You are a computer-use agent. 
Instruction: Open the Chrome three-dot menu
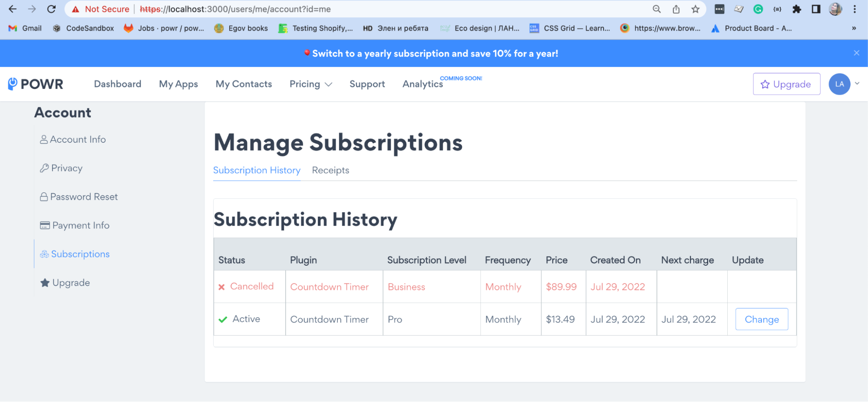(x=855, y=9)
